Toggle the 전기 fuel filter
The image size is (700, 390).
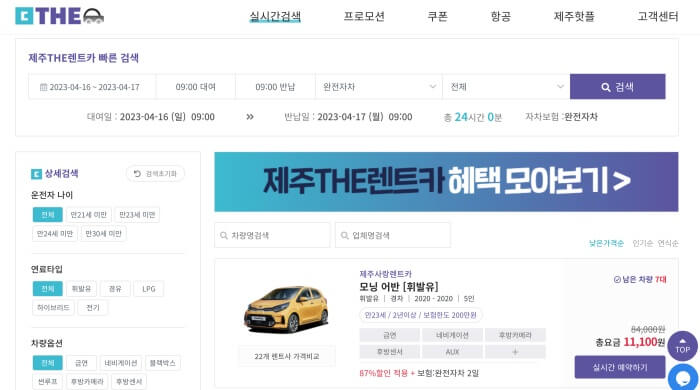pos(92,307)
